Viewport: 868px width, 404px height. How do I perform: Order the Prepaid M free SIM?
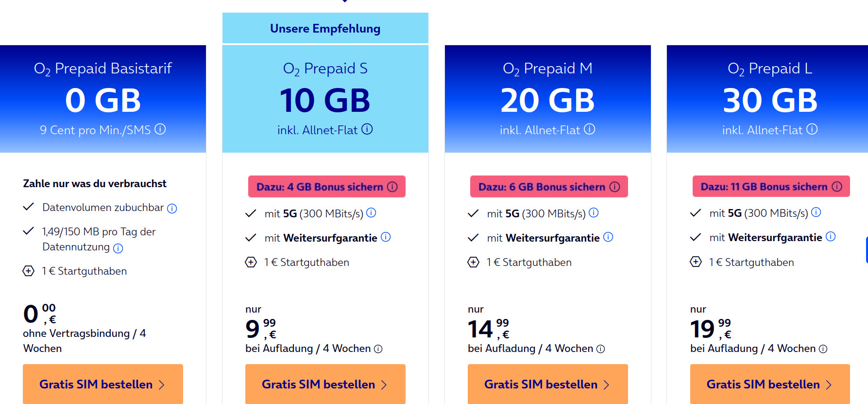coord(547,384)
